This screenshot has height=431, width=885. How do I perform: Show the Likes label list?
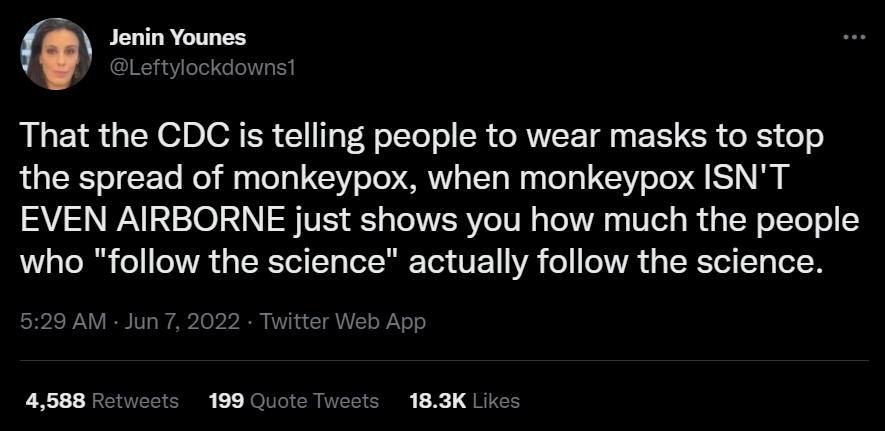click(x=496, y=401)
